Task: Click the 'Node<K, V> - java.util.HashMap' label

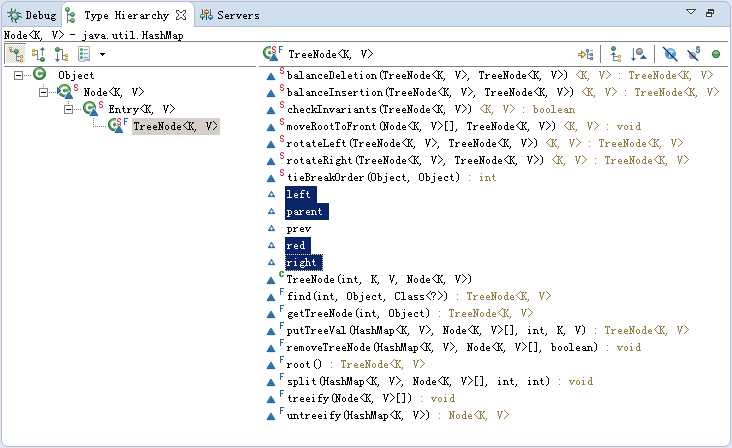Action: point(94,35)
